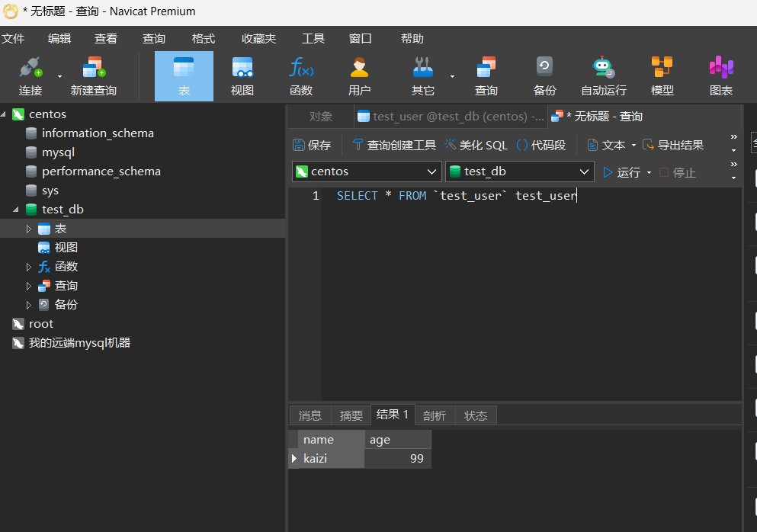This screenshot has height=532, width=757.
Task: Click the Others (其它) tools icon
Action: point(423,76)
